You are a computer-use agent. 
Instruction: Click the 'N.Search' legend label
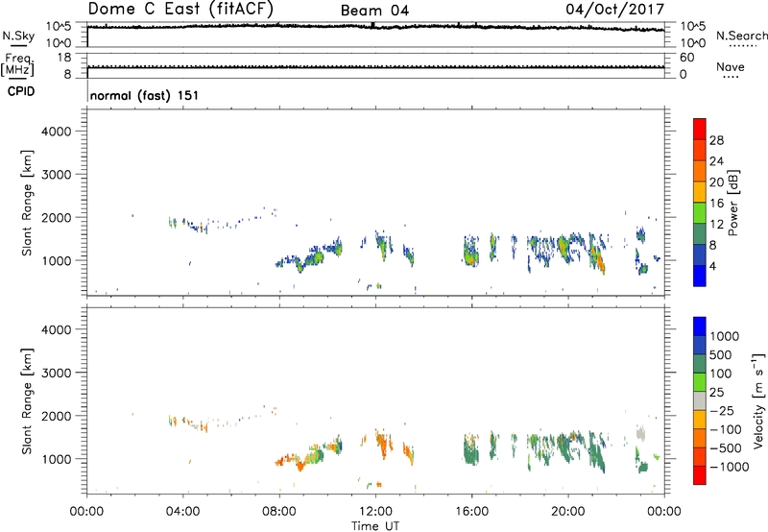(x=741, y=36)
